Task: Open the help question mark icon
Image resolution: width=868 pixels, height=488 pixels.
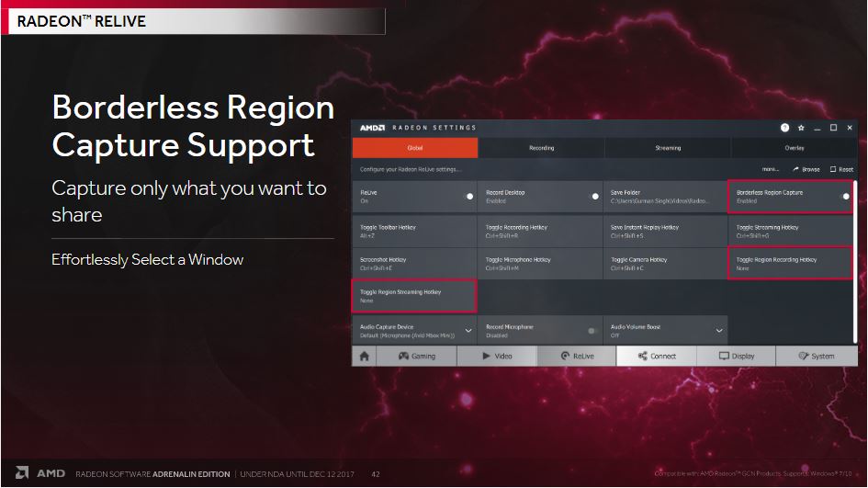Action: point(784,128)
